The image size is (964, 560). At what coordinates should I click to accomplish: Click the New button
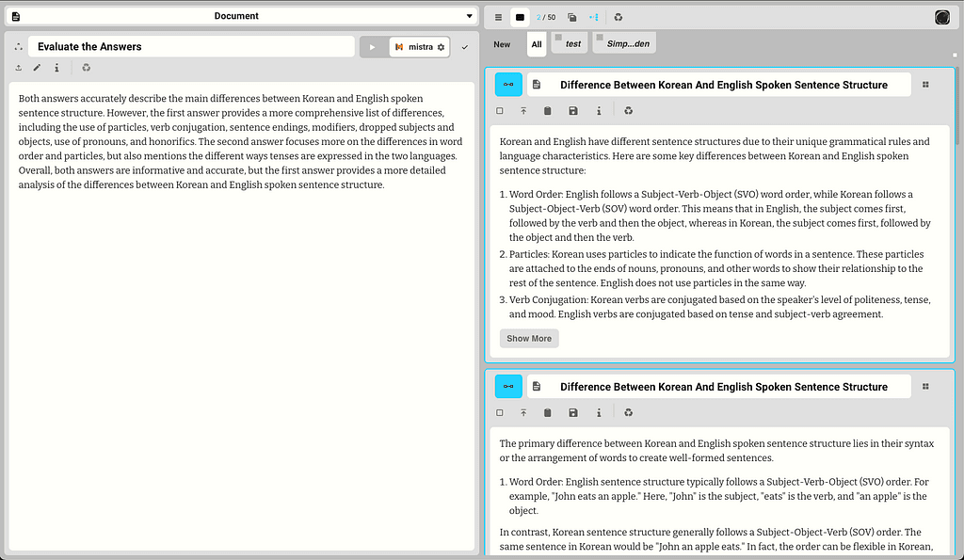[502, 44]
